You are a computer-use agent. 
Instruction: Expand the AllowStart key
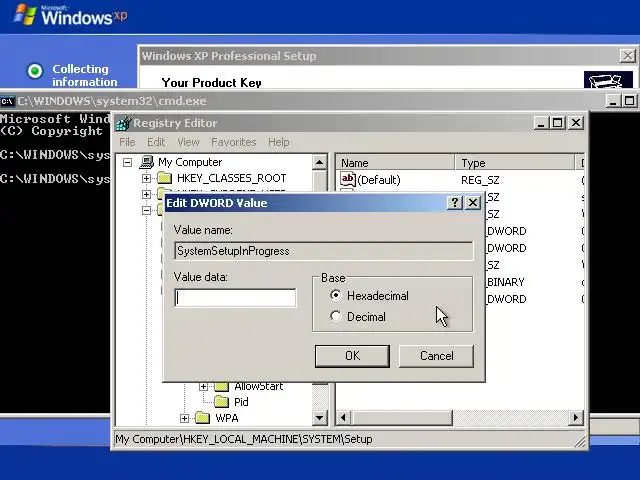coord(203,386)
